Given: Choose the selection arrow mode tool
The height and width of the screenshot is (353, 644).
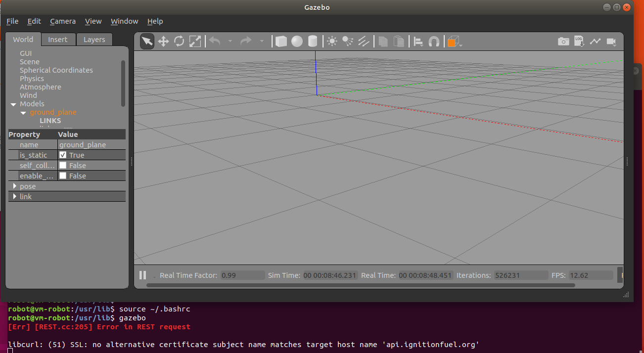Looking at the screenshot, I should (x=147, y=42).
